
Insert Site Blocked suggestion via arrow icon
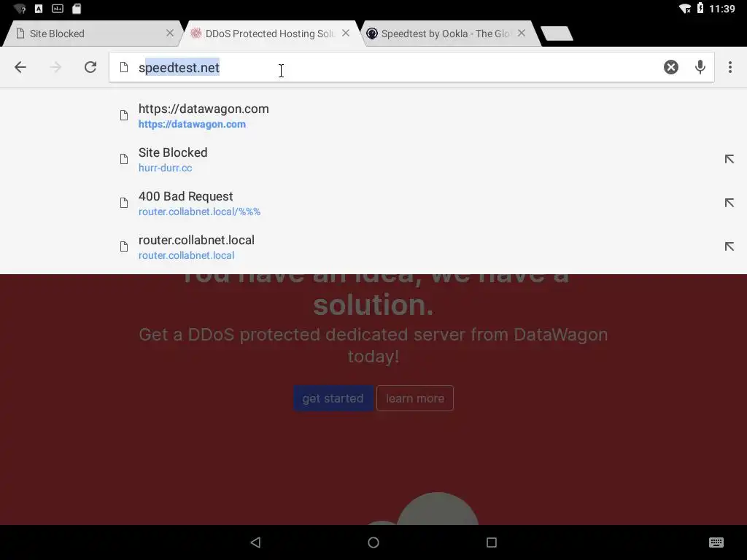click(729, 159)
